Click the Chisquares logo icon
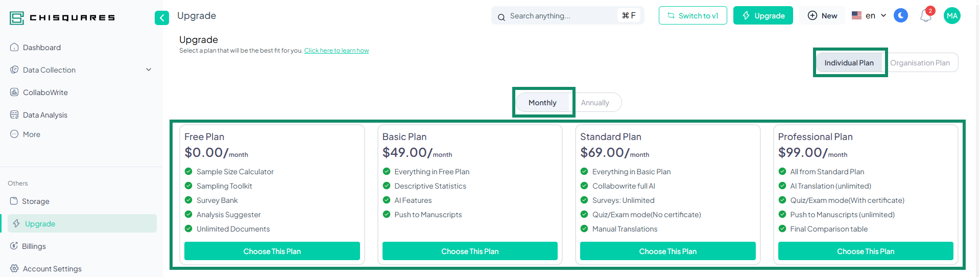980x277 pixels. 17,18
